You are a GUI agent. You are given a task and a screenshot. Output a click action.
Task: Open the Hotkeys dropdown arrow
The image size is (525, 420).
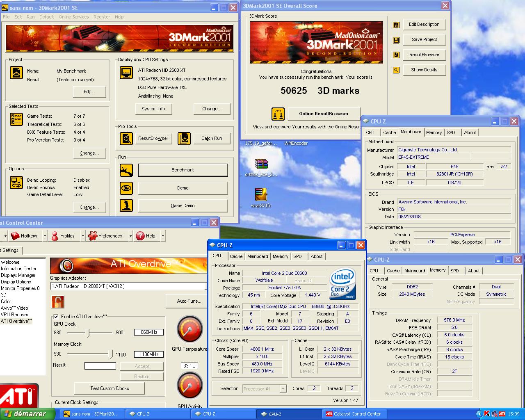tap(44, 236)
